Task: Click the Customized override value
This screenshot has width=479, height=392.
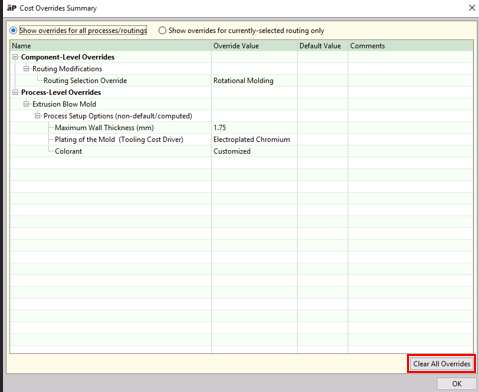Action: point(232,151)
